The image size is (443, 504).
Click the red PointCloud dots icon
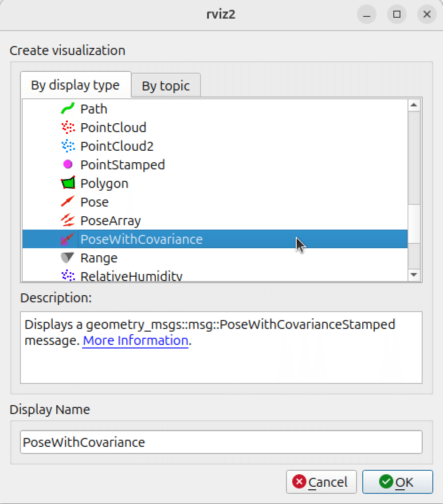point(68,127)
